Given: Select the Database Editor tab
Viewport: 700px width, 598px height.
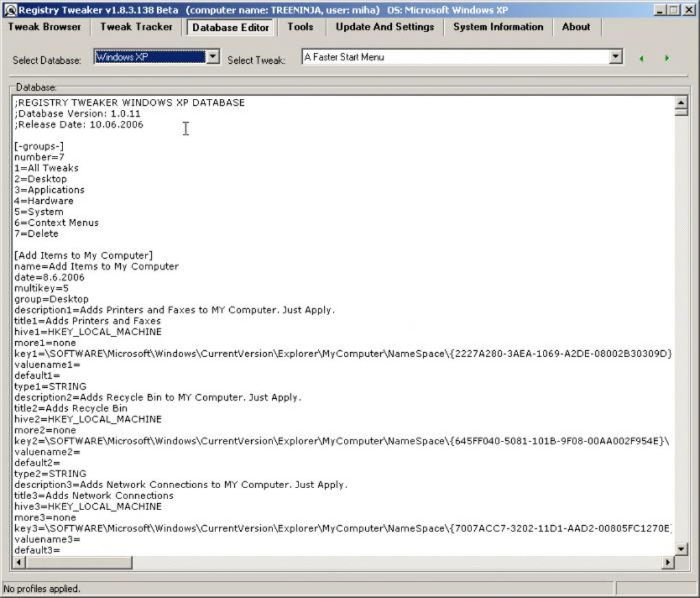Looking at the screenshot, I should pyautogui.click(x=231, y=27).
